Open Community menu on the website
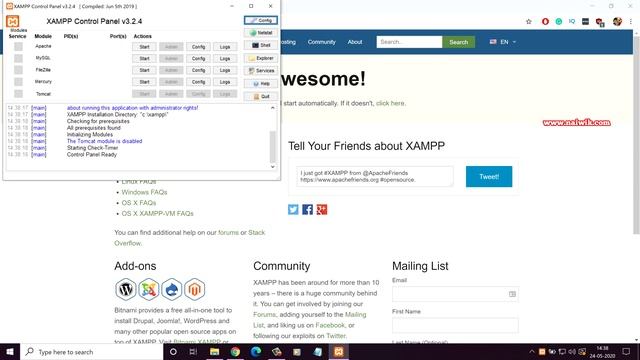Screen dimensions: 640x360 (322, 42)
